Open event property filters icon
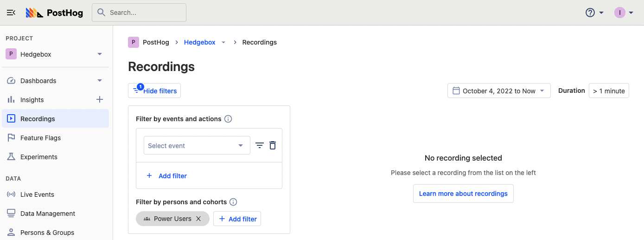 click(260, 145)
